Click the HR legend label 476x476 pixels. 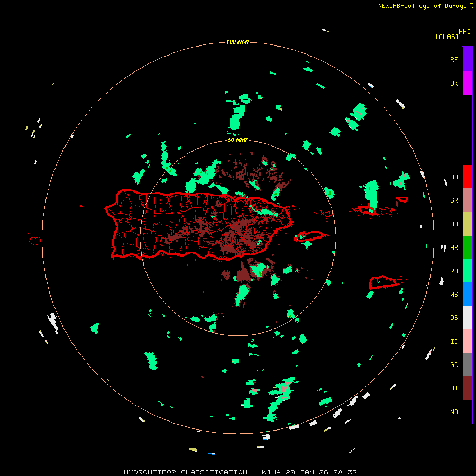(x=454, y=248)
